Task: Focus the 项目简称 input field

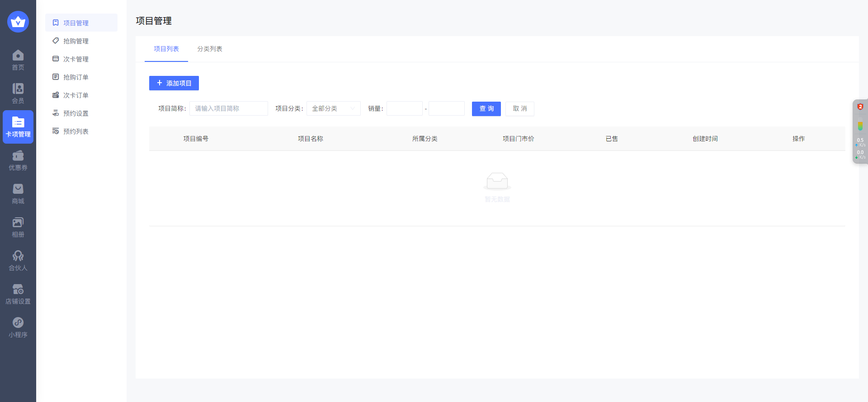Action: point(228,108)
